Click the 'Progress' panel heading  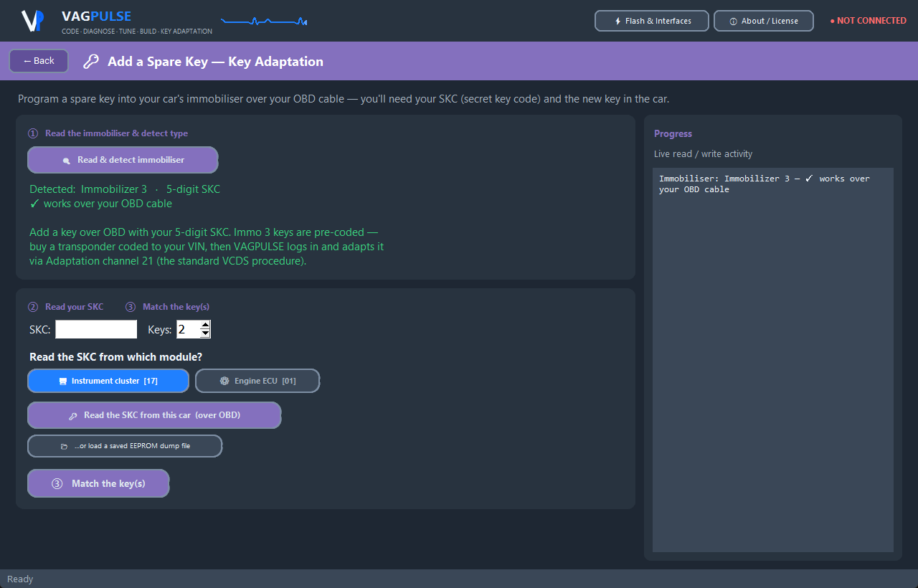(673, 133)
